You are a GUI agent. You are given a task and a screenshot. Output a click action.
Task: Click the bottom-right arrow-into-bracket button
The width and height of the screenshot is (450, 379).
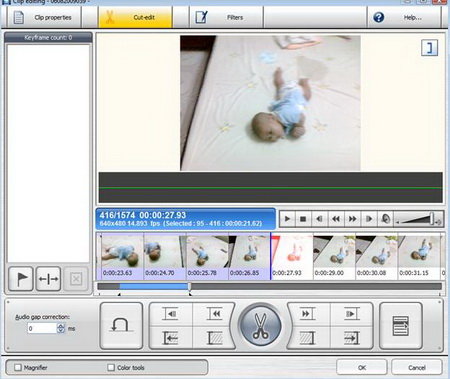351,338
